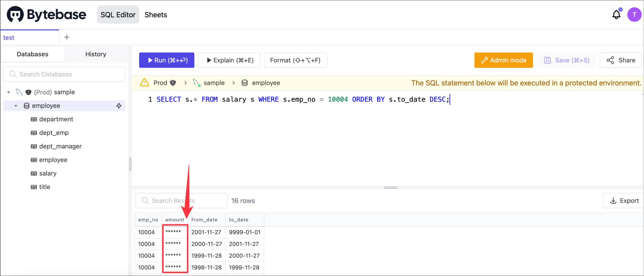Open Explain query panel
This screenshot has width=644, height=276.
click(x=230, y=60)
